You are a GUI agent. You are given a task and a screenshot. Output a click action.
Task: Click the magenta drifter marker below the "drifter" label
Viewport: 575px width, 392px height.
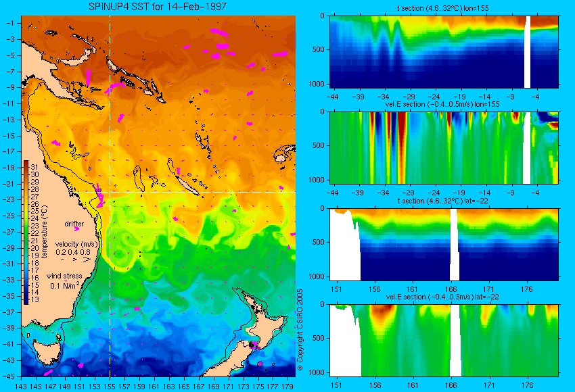[76, 229]
